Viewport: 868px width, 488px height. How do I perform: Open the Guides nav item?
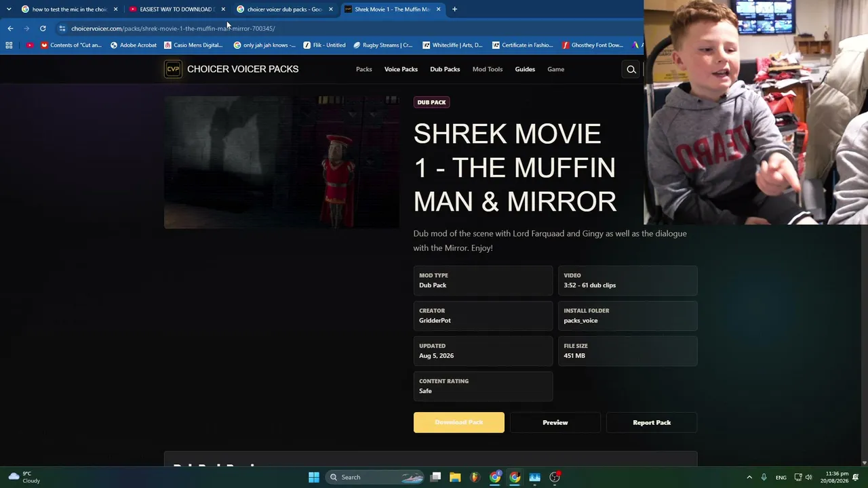(525, 69)
